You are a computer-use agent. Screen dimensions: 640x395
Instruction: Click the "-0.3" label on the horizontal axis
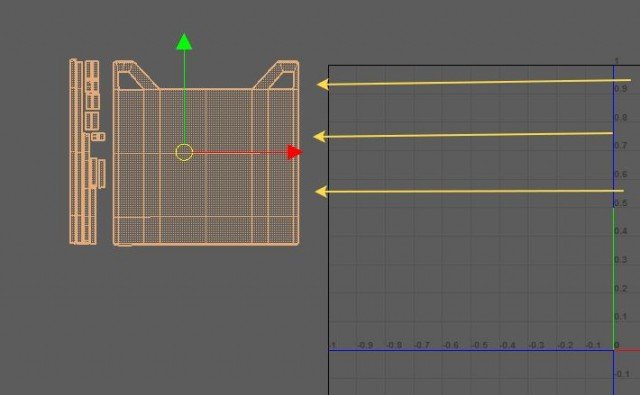click(x=536, y=345)
